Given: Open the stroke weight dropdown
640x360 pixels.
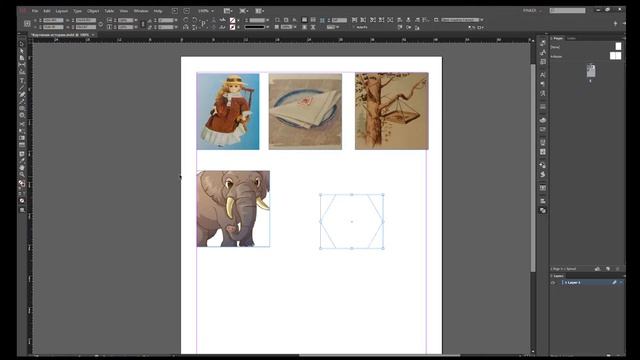Looking at the screenshot, I should (267, 20).
